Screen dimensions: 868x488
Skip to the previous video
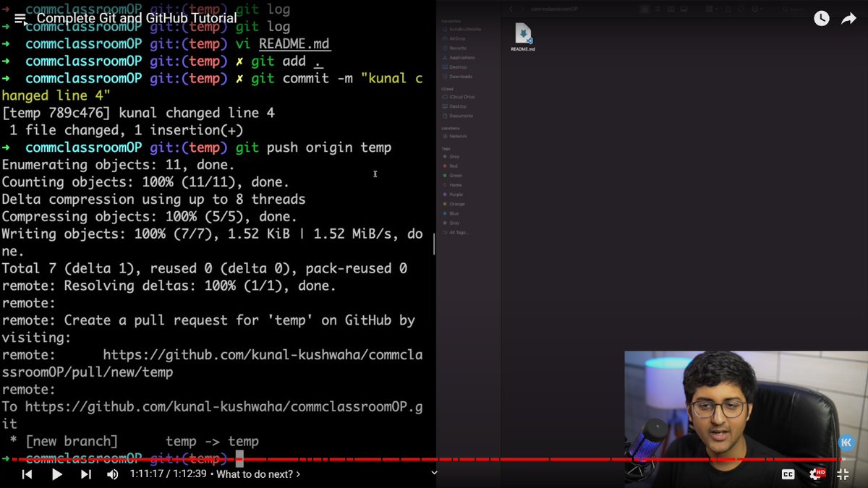pos(27,474)
